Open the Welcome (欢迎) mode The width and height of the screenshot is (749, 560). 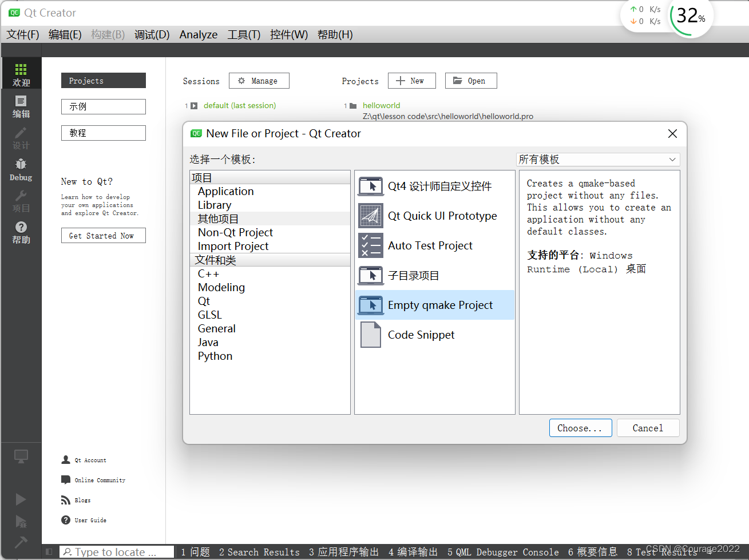pyautogui.click(x=21, y=75)
